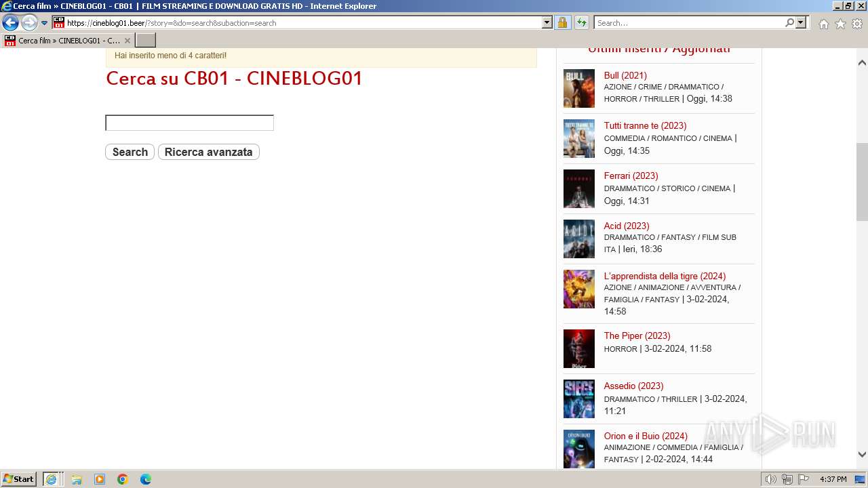Click the CB01 search text field

coord(189,123)
